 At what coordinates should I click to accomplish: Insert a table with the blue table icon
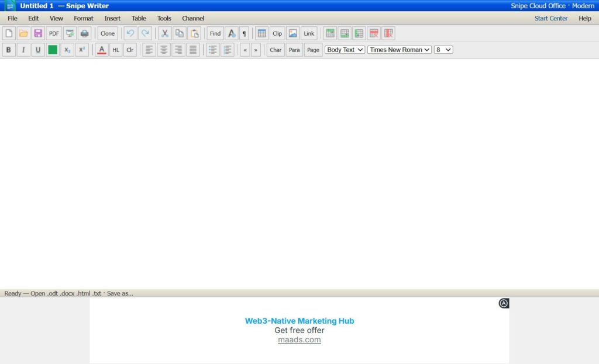click(x=261, y=33)
